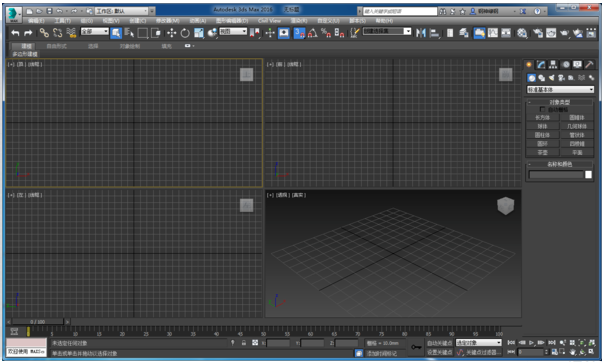Image resolution: width=602 pixels, height=362 pixels.
Task: Switch to the Modify panel tab
Action: pos(541,64)
